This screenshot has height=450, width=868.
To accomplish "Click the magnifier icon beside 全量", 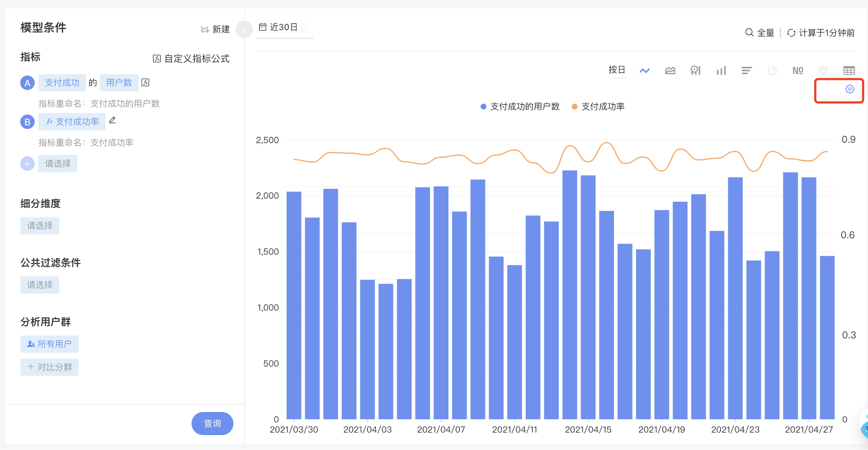I will pyautogui.click(x=749, y=33).
